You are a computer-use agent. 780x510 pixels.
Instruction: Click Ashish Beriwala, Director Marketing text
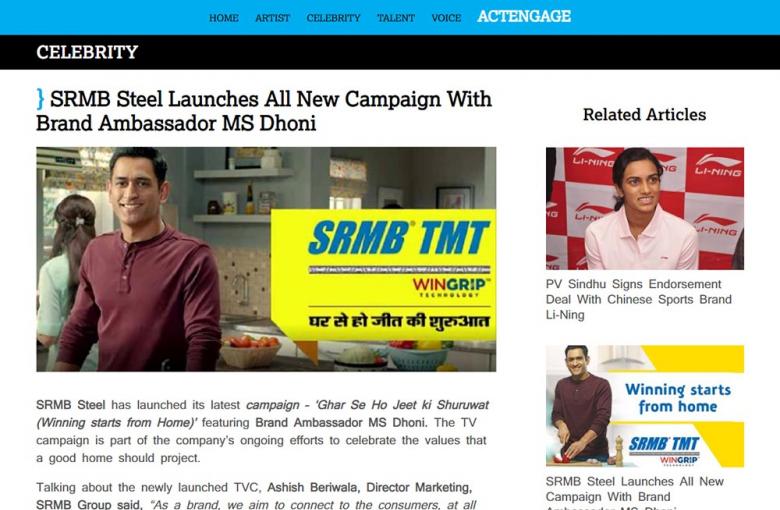coord(370,487)
